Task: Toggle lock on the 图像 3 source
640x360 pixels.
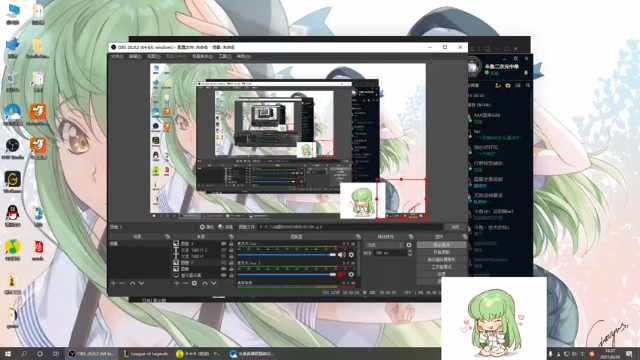Action: (231, 244)
